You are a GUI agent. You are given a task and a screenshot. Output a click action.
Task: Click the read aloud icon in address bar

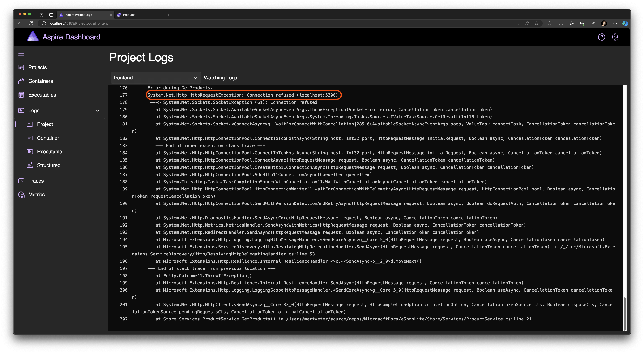pos(527,23)
